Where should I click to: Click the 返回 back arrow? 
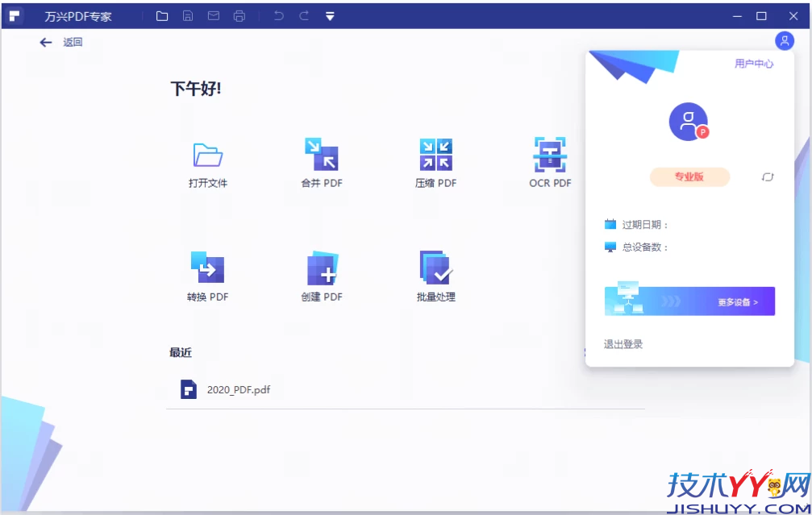click(x=46, y=42)
